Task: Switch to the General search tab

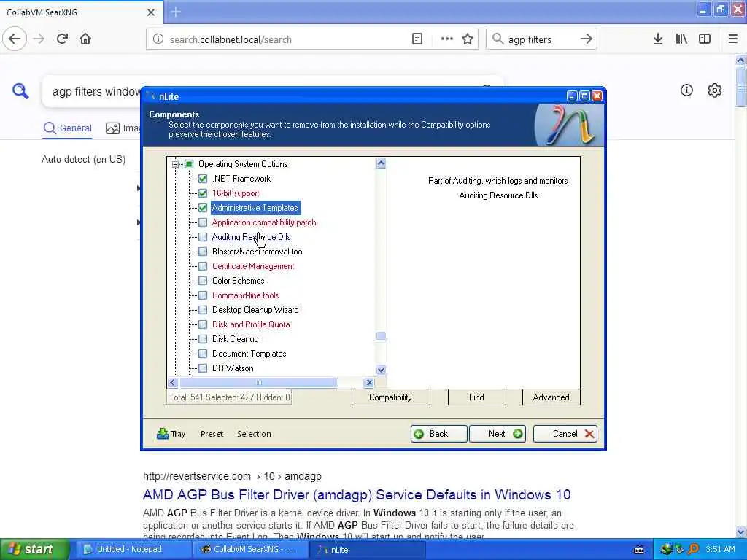Action: [x=68, y=128]
